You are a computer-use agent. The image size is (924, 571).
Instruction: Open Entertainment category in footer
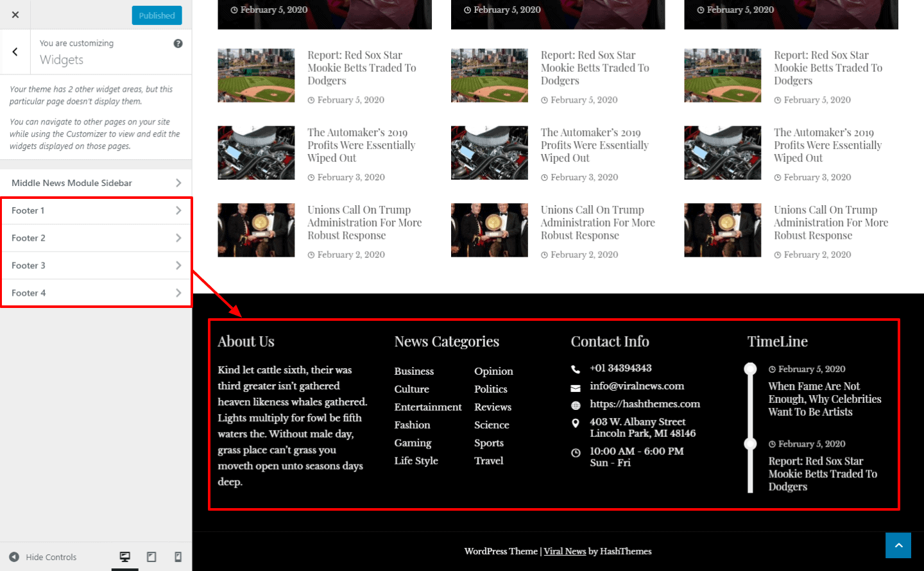pos(428,407)
